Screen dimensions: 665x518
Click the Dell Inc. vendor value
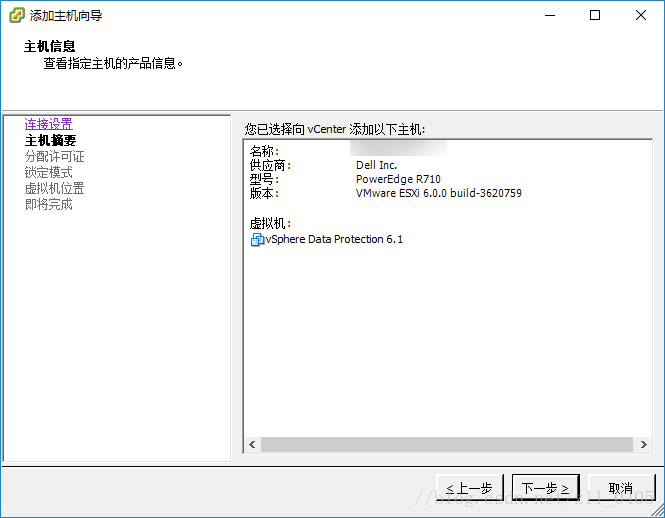376,165
